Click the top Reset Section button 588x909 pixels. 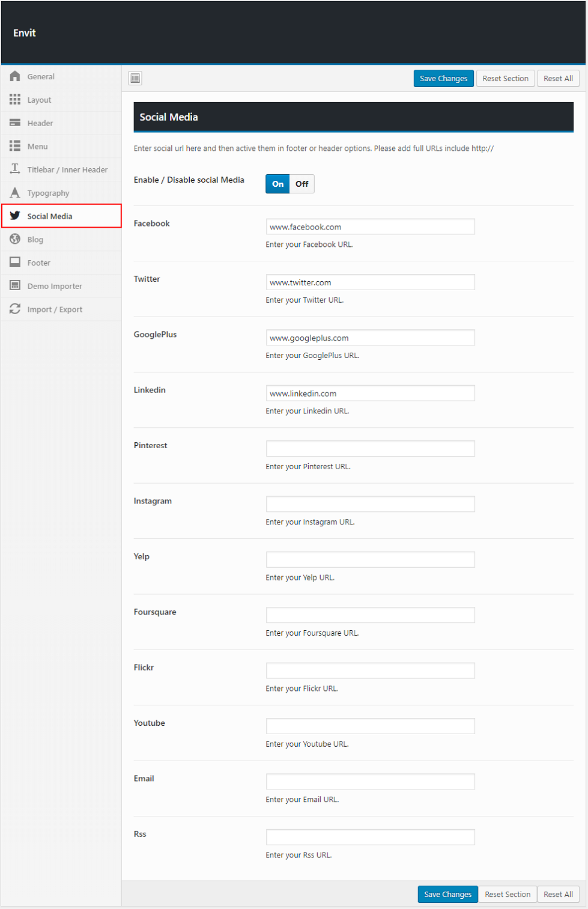(505, 79)
